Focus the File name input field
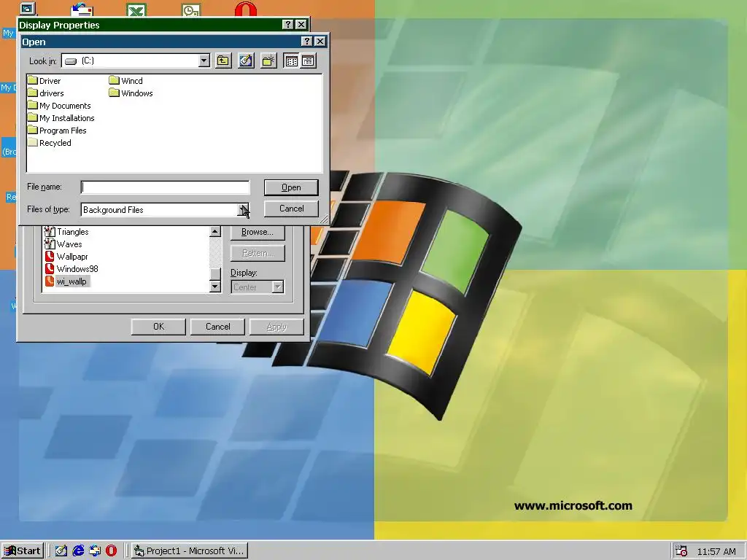 tap(166, 187)
